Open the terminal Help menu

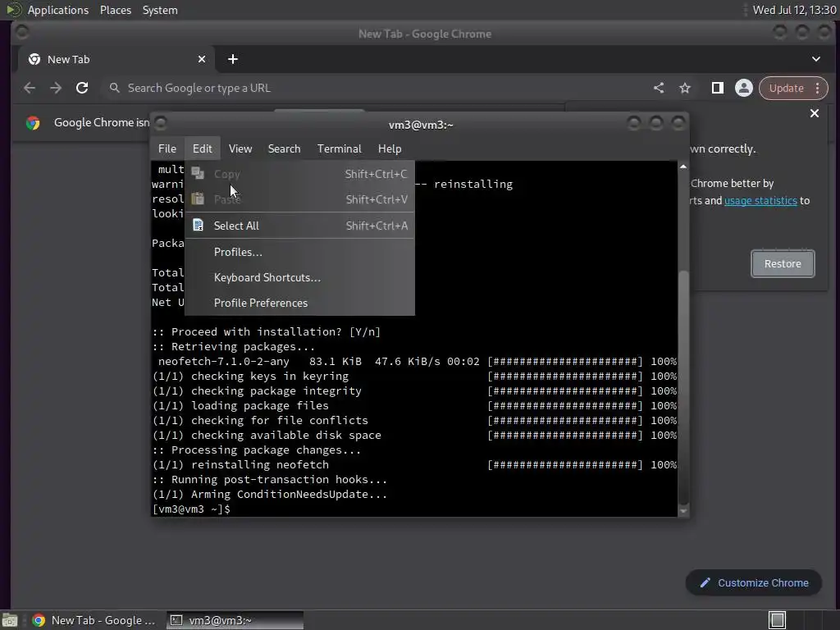pos(390,148)
